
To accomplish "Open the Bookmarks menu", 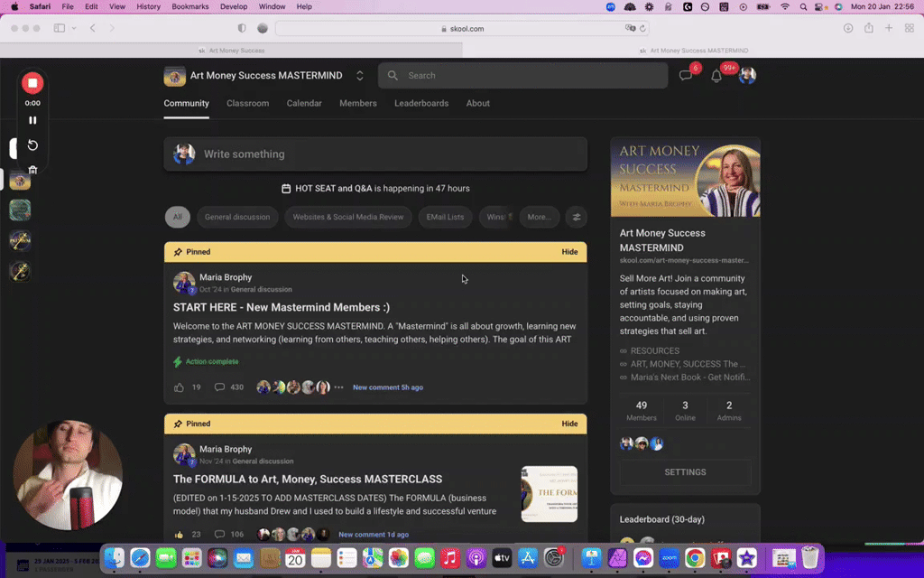I will (x=189, y=6).
